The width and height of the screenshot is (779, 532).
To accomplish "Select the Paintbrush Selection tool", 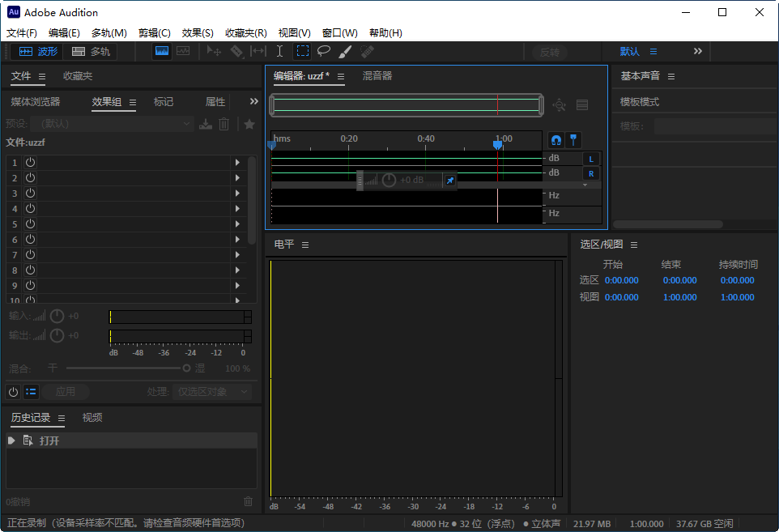I will (x=345, y=51).
